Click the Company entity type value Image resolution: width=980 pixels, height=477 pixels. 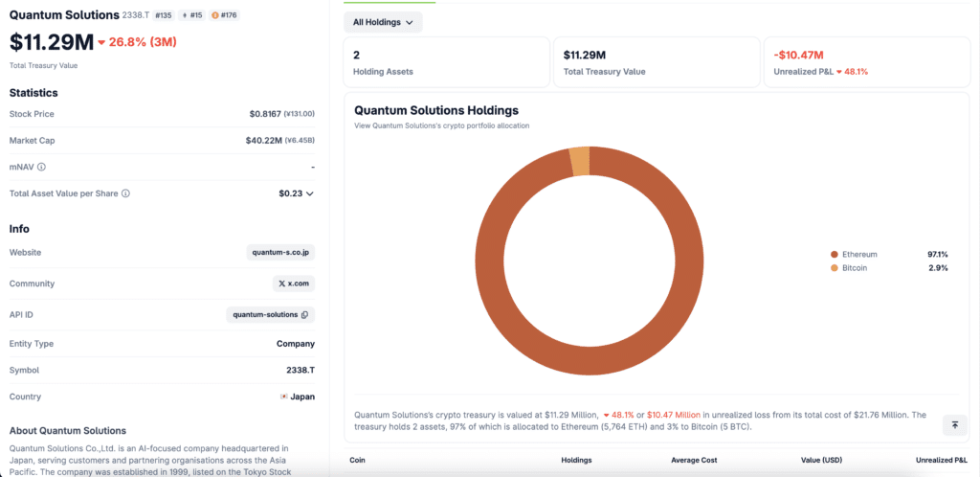click(x=296, y=344)
